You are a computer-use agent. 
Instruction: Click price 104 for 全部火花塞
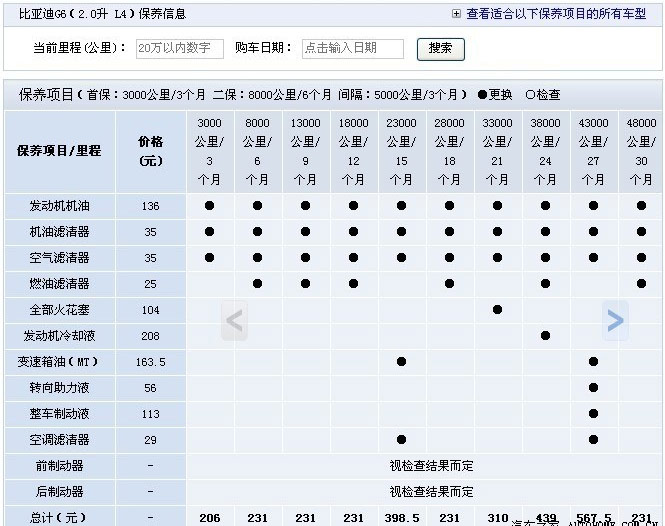(x=151, y=310)
